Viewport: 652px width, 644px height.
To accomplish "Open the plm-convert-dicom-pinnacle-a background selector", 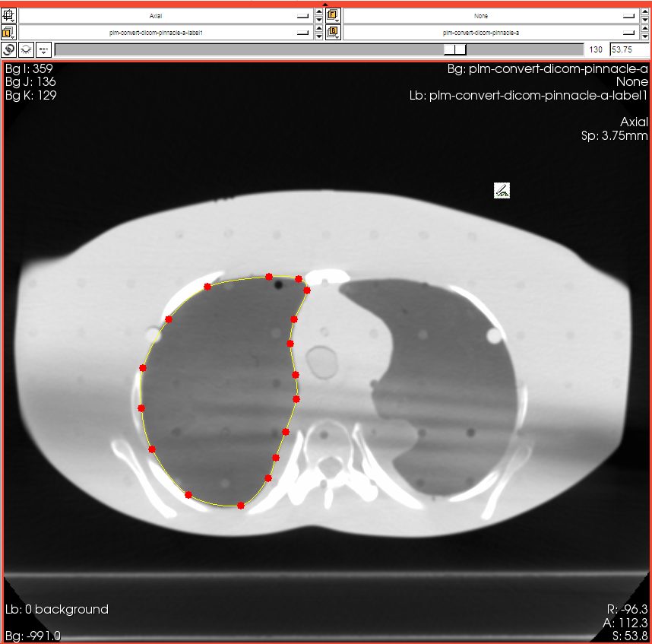I will (490, 32).
